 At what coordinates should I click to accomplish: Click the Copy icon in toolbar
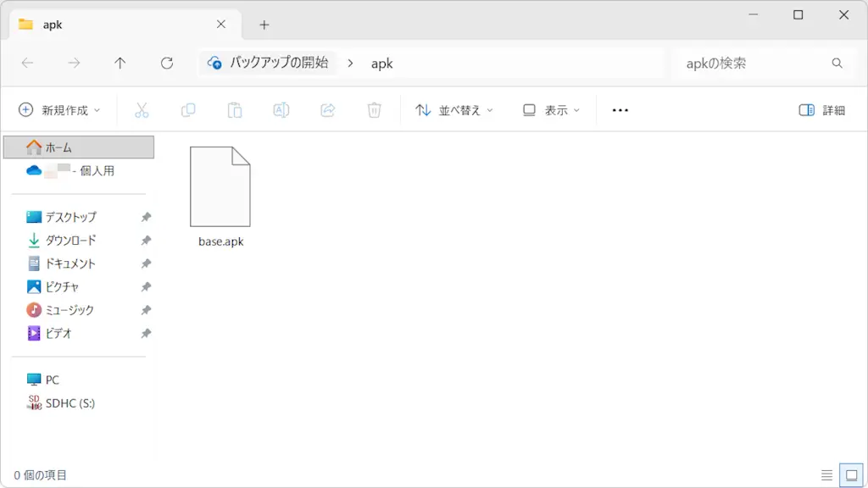pyautogui.click(x=188, y=110)
